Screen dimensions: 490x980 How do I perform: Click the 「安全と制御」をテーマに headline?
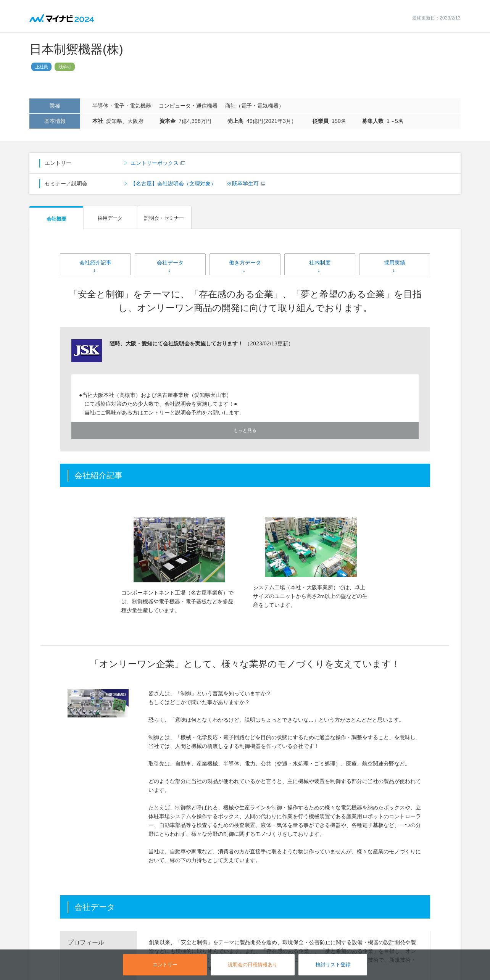click(x=245, y=301)
